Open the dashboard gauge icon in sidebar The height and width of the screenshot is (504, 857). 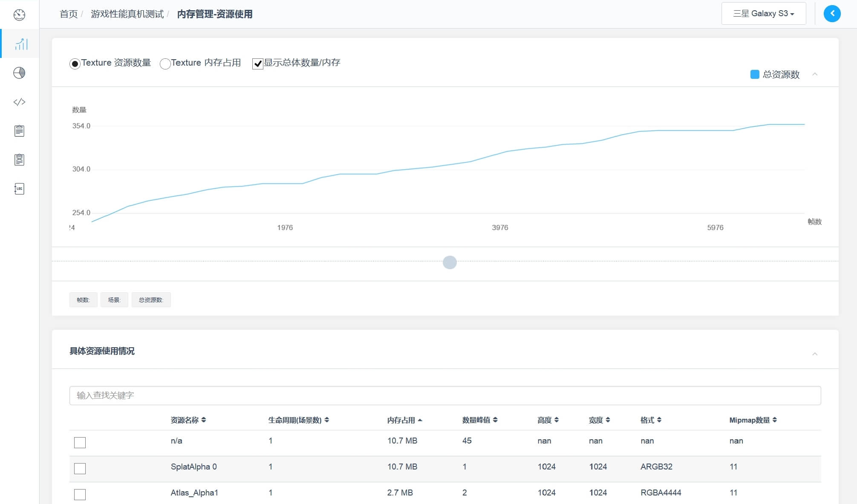(x=19, y=15)
